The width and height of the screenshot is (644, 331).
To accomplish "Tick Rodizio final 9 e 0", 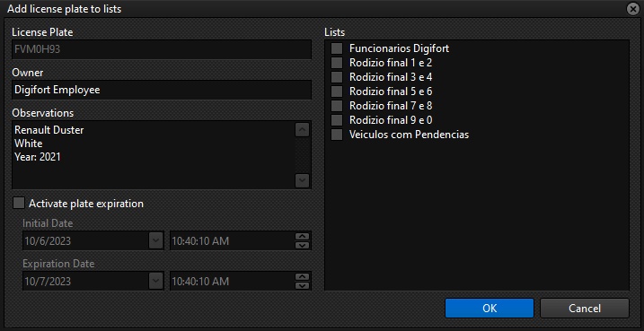I will 337,120.
